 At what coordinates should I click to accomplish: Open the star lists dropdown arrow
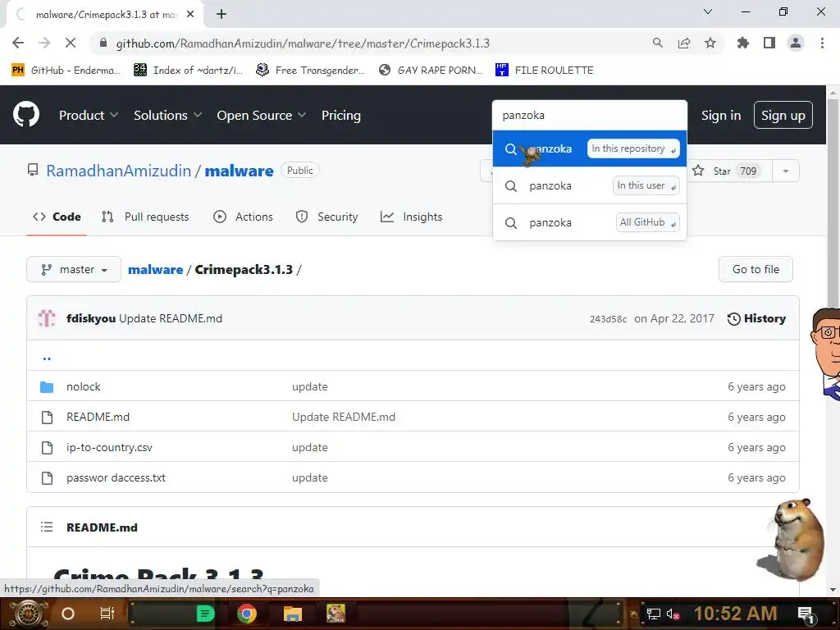(x=786, y=171)
